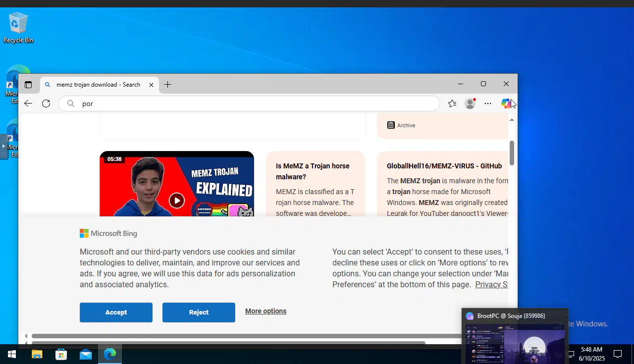Open 'Is MeMZ a Trojan horse malware?' card

316,184
